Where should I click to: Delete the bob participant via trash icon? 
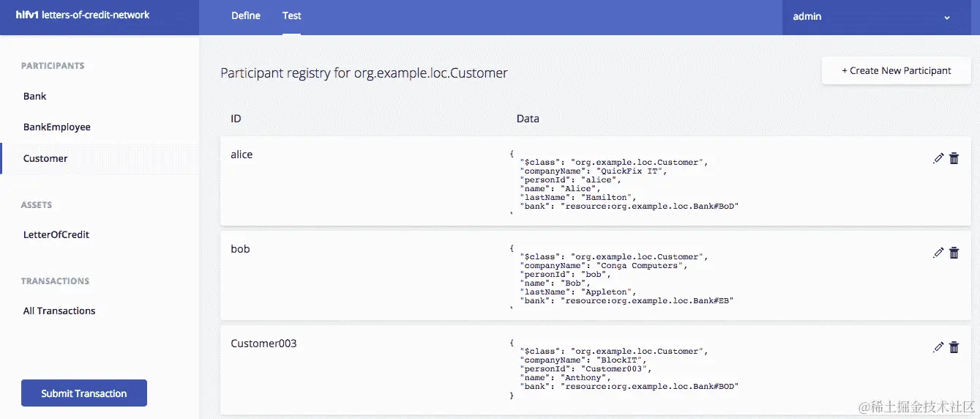coord(954,253)
